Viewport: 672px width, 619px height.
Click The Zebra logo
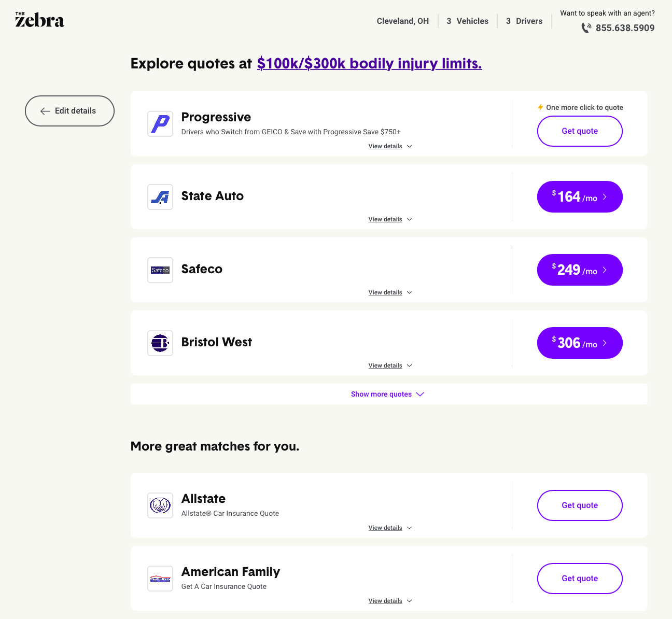[x=39, y=20]
